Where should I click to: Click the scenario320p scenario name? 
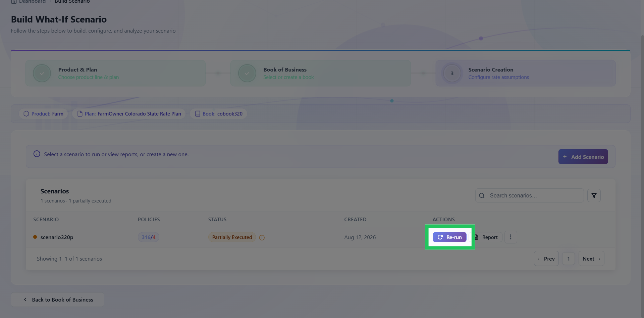pos(57,237)
